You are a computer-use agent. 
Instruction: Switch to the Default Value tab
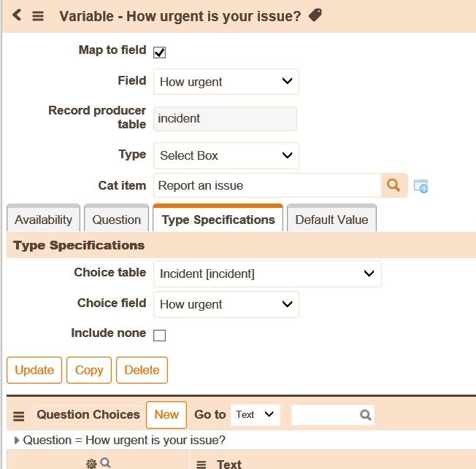[x=331, y=220]
